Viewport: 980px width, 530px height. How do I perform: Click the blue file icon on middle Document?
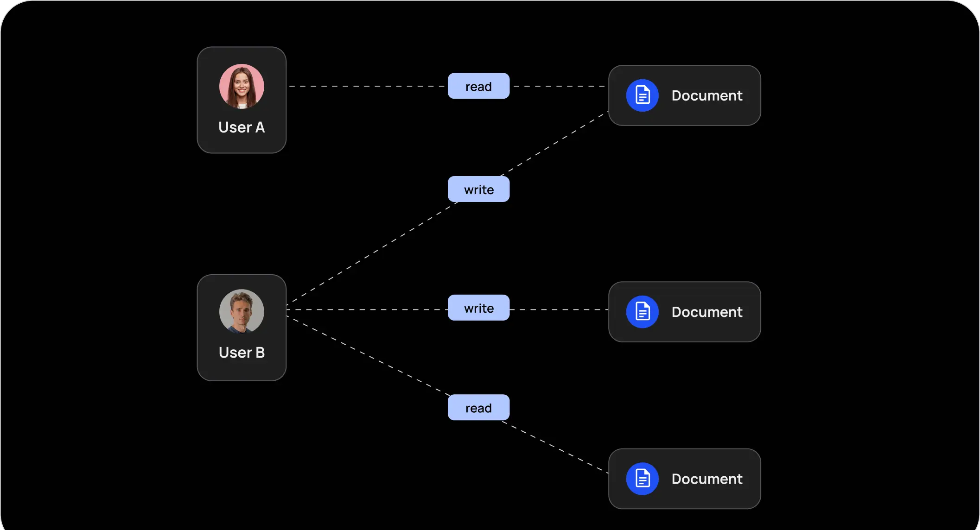(642, 312)
